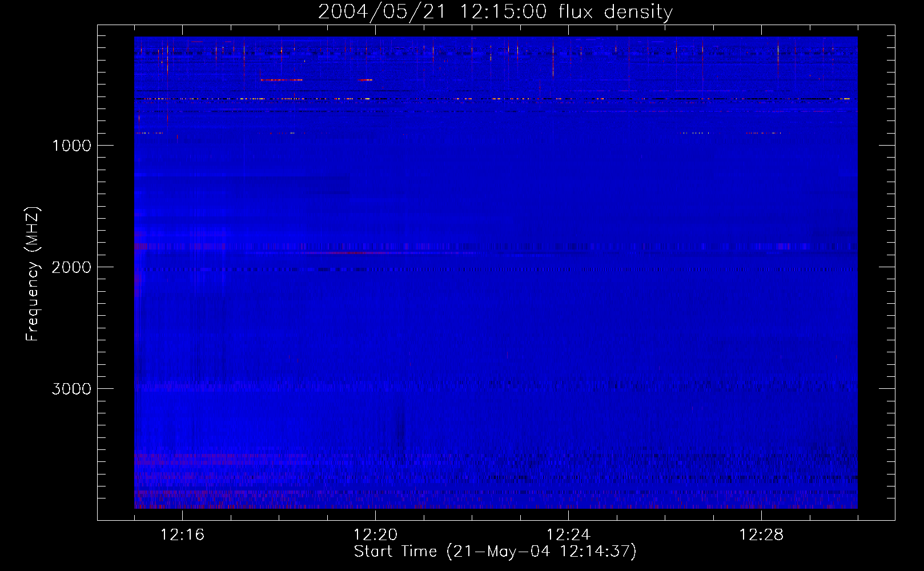924x571 pixels.
Task: Click the 12:20 time tick label
Action: point(375,535)
